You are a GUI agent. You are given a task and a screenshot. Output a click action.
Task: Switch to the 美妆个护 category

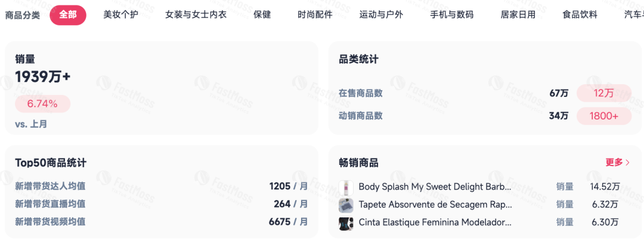(x=120, y=14)
